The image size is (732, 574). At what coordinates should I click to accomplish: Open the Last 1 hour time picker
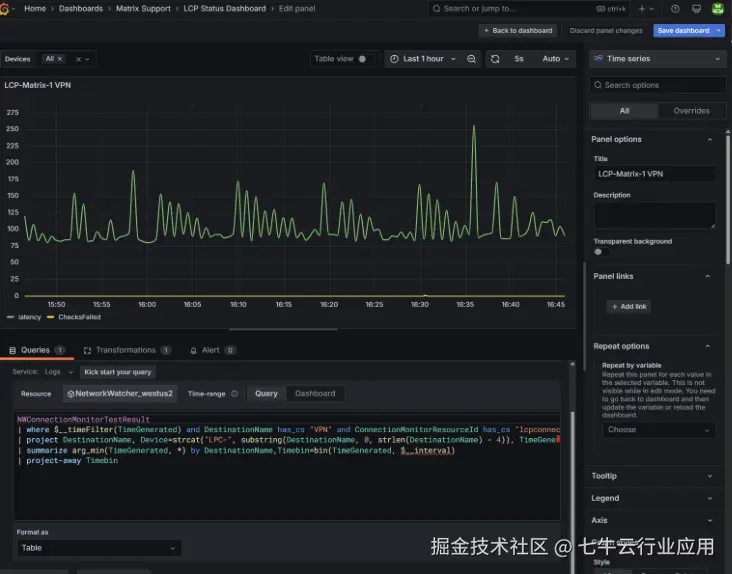coord(423,59)
